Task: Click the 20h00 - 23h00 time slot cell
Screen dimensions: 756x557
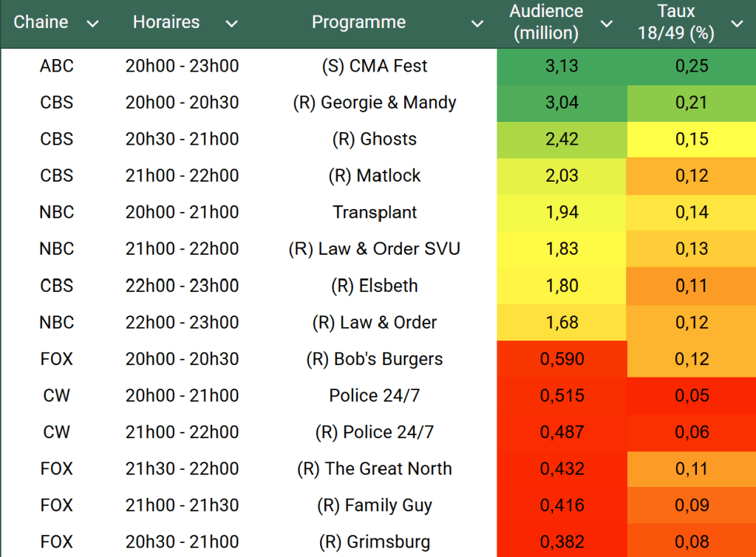Action: click(x=182, y=66)
